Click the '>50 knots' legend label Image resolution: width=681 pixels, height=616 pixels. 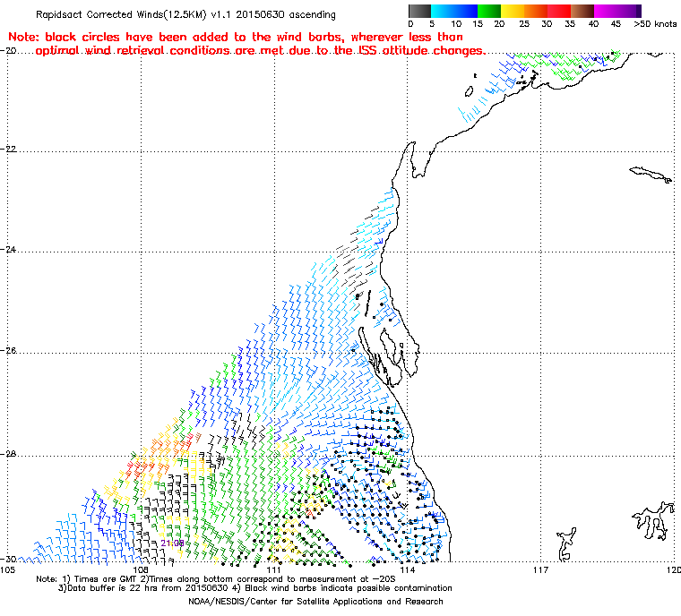(655, 24)
